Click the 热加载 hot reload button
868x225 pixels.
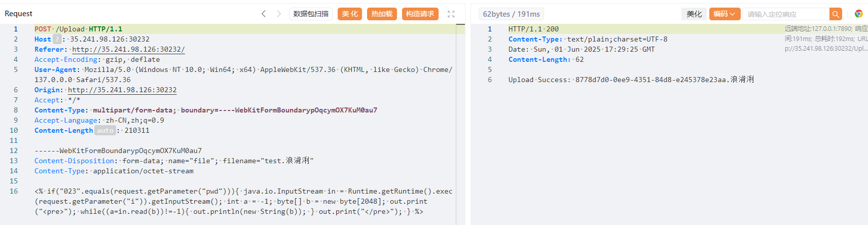382,14
